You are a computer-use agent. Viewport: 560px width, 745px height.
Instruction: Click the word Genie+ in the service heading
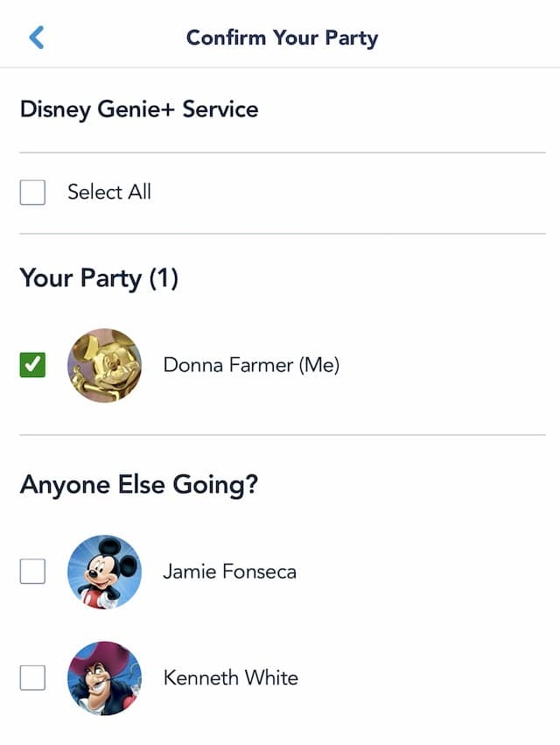136,109
